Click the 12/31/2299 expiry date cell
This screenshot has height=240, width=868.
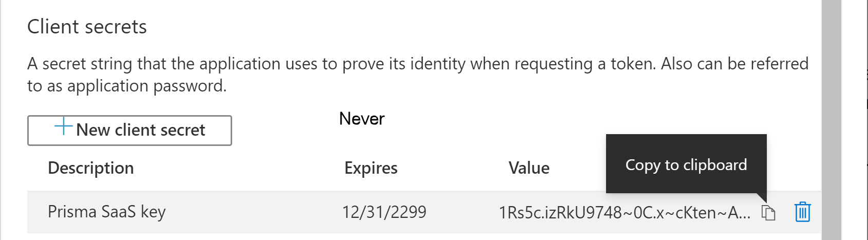click(384, 212)
